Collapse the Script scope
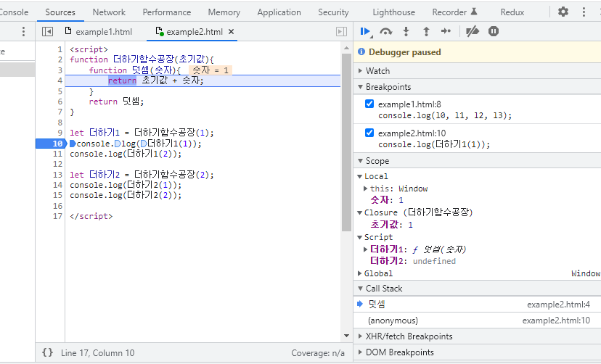Viewport: 601px width, 364px height. click(x=359, y=237)
